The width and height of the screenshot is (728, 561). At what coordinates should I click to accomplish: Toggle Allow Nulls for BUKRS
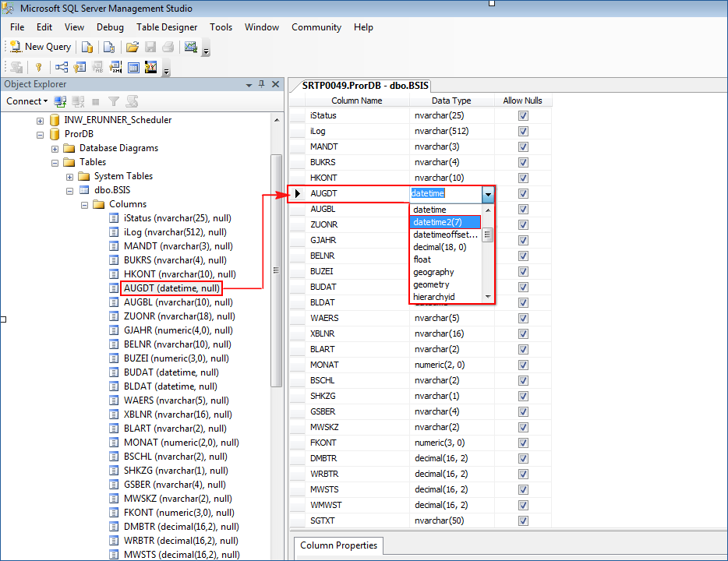pyautogui.click(x=523, y=162)
